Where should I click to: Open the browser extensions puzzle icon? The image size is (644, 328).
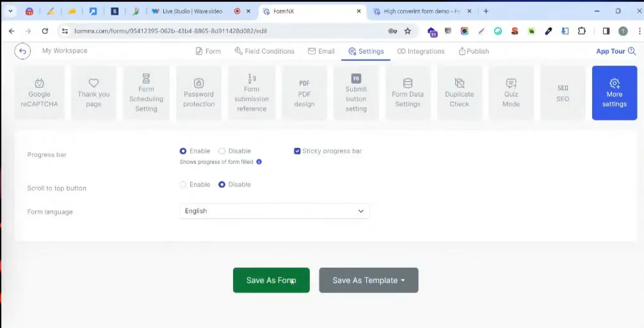pos(581,31)
